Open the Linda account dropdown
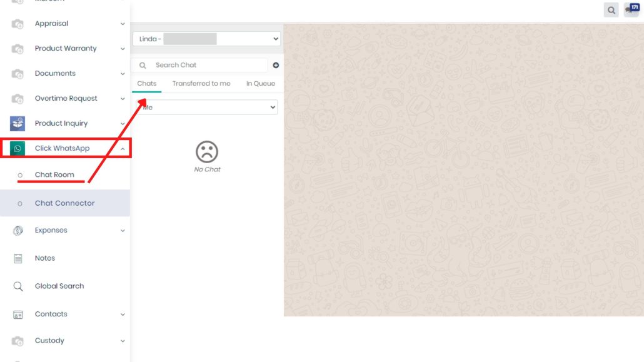Viewport: 644px width, 362px height. tap(206, 39)
